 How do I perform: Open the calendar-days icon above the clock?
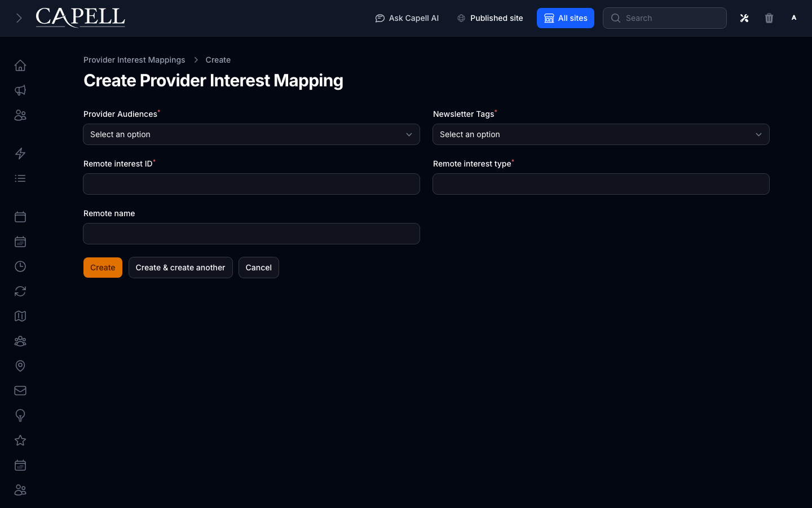pos(20,242)
